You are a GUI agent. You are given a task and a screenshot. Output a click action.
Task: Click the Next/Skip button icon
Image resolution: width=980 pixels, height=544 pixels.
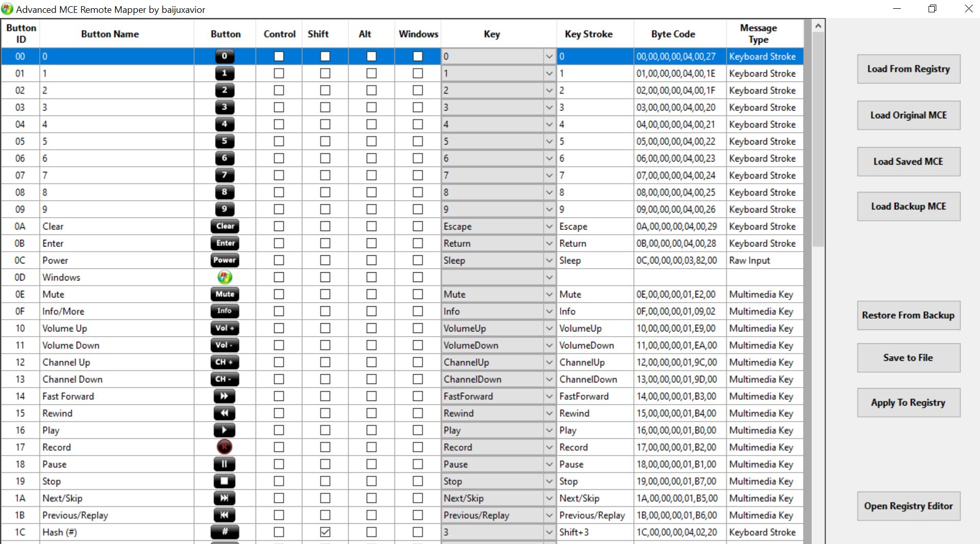(225, 498)
